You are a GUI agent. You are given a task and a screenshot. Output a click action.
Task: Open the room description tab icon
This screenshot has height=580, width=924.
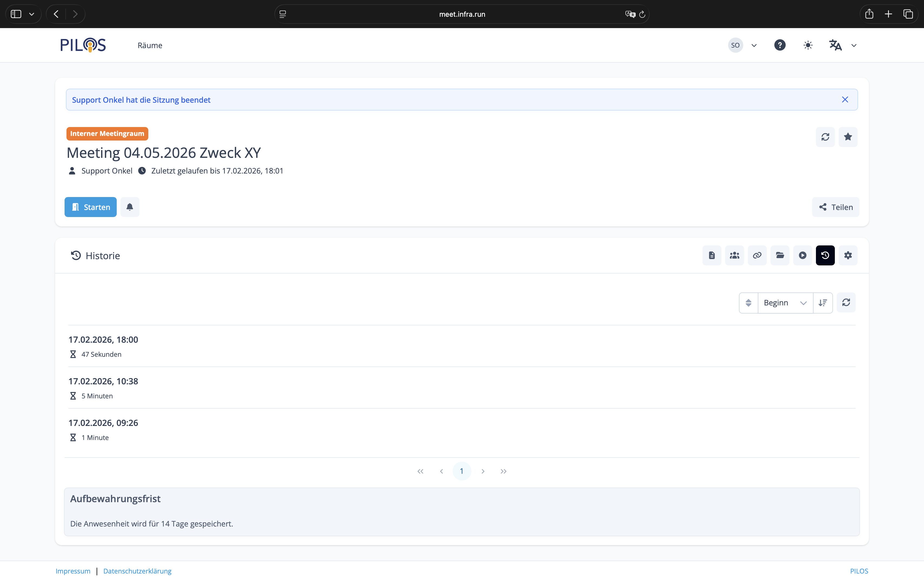point(712,255)
